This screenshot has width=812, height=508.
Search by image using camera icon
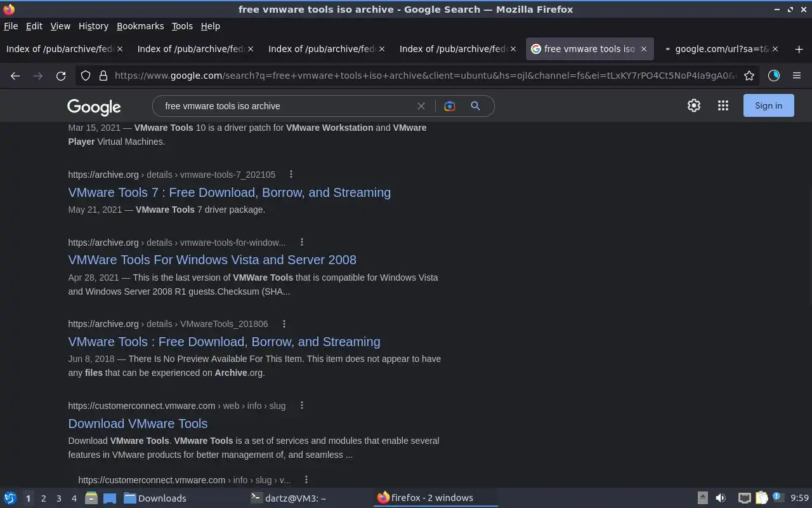450,106
